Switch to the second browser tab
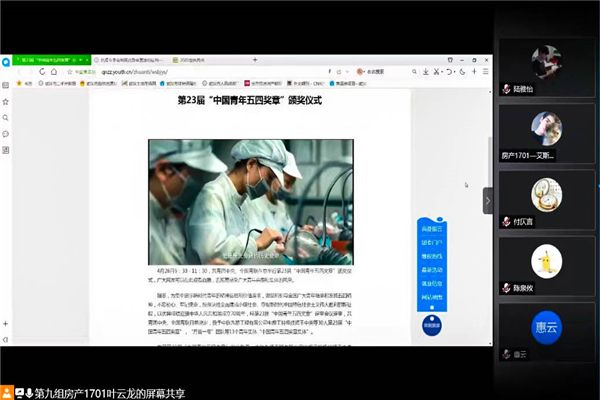600x400 pixels. [x=130, y=60]
